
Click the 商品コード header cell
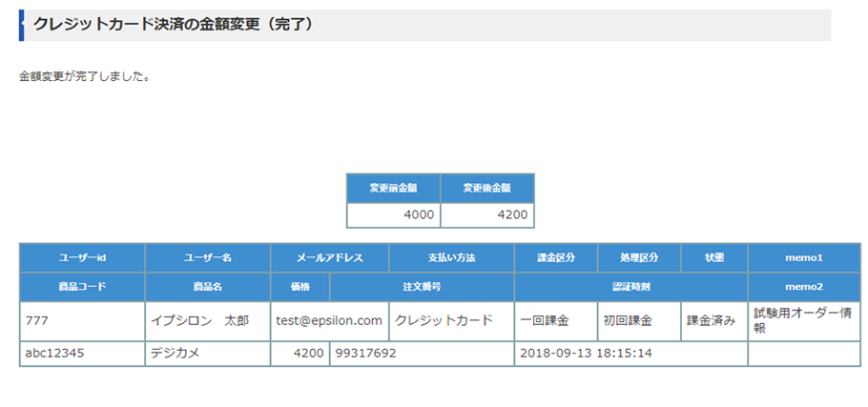[x=82, y=287]
